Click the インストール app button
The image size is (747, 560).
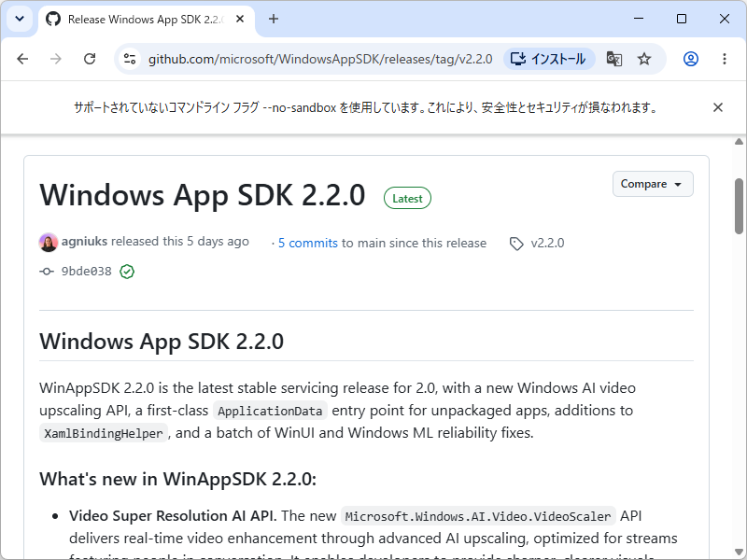click(549, 59)
